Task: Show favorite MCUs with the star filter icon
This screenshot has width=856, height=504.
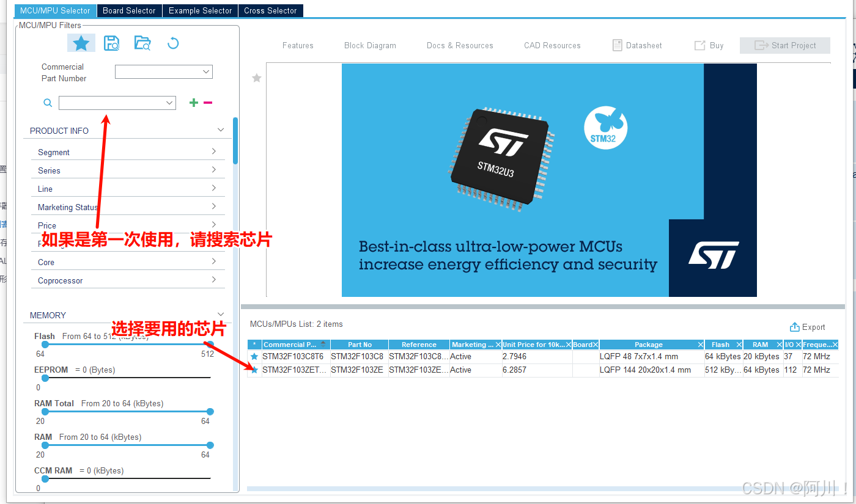Action: (81, 43)
